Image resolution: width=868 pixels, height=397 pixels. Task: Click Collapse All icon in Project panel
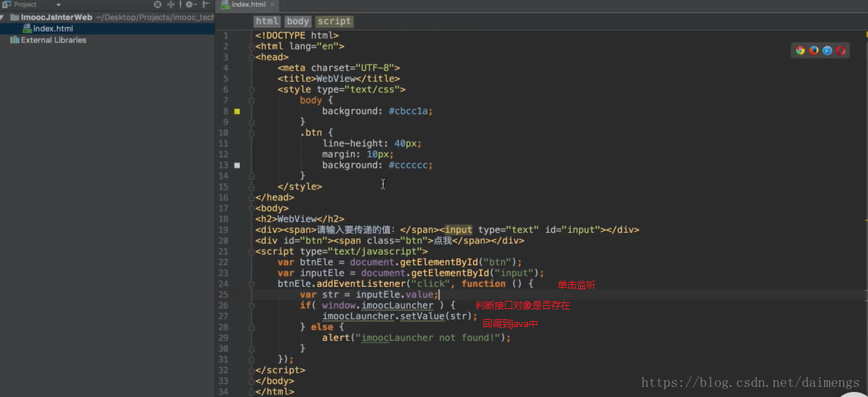(171, 4)
